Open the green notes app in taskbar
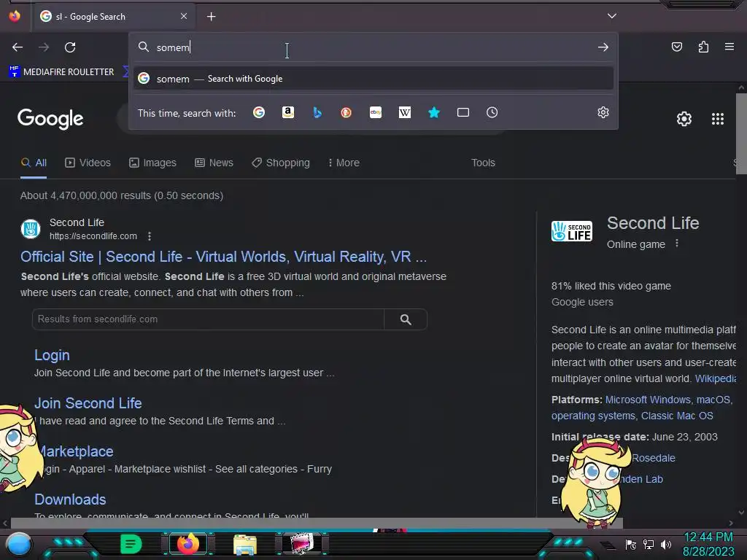 click(x=131, y=544)
